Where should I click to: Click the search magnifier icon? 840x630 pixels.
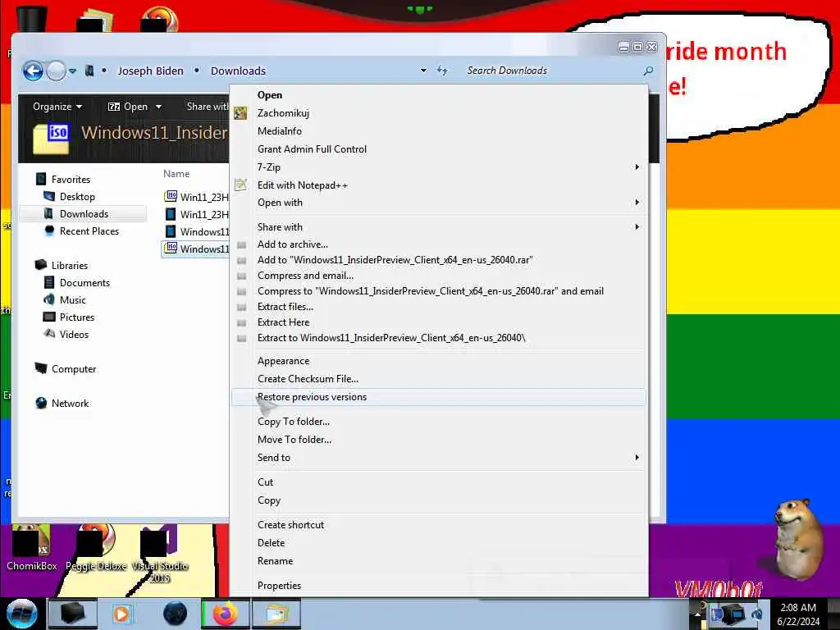(648, 71)
